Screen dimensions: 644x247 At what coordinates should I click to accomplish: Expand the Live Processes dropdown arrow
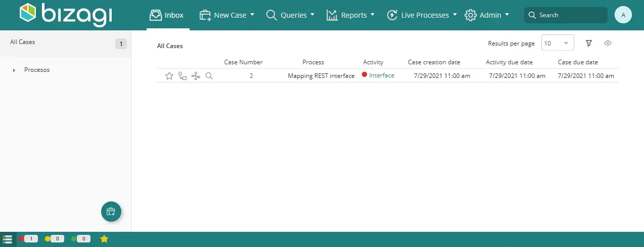tap(455, 15)
